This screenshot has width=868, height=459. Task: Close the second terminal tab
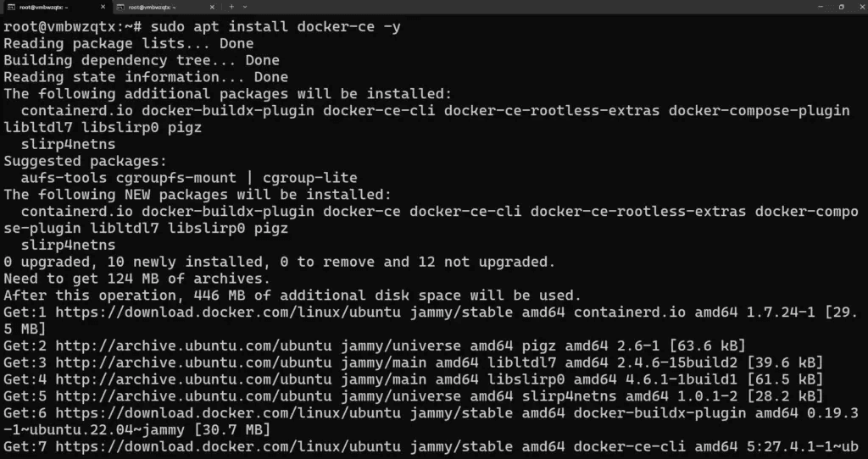click(212, 7)
